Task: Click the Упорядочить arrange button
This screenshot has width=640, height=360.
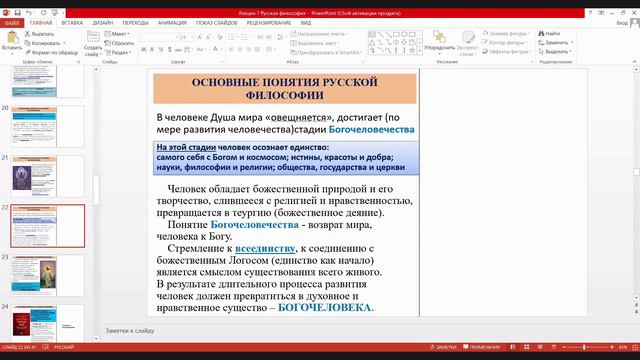Action: 439,41
